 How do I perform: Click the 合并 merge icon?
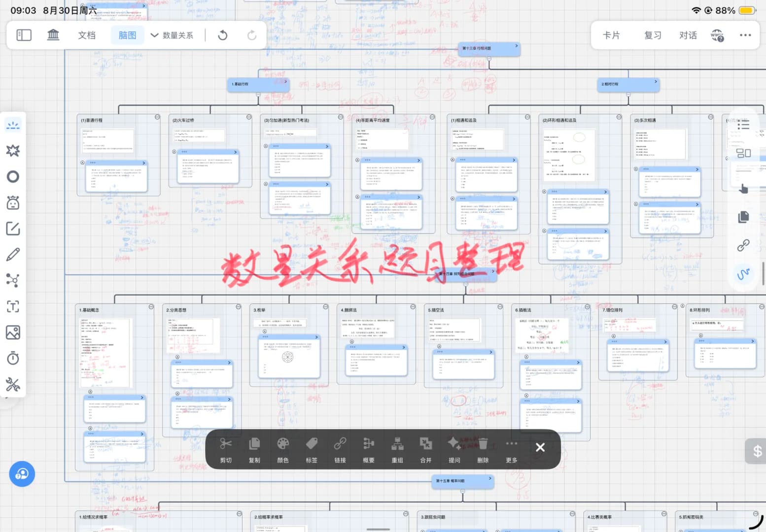[425, 444]
